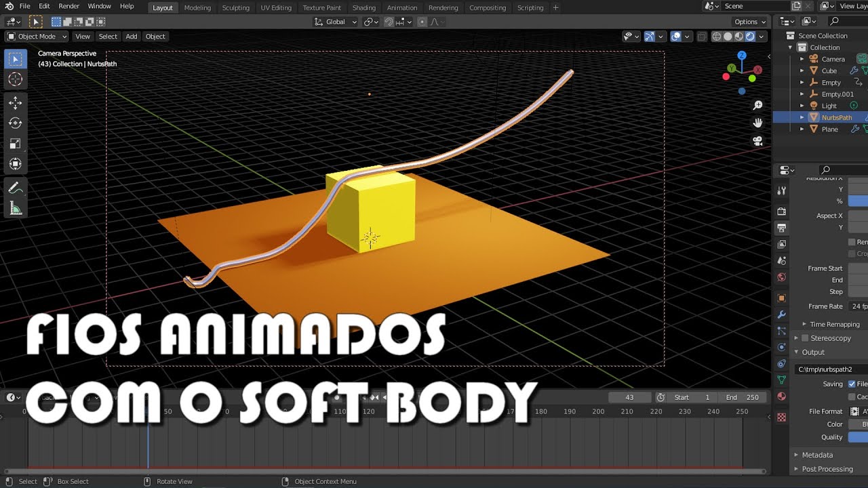
Task: Toggle camera view with the camera gizmo
Action: (758, 141)
